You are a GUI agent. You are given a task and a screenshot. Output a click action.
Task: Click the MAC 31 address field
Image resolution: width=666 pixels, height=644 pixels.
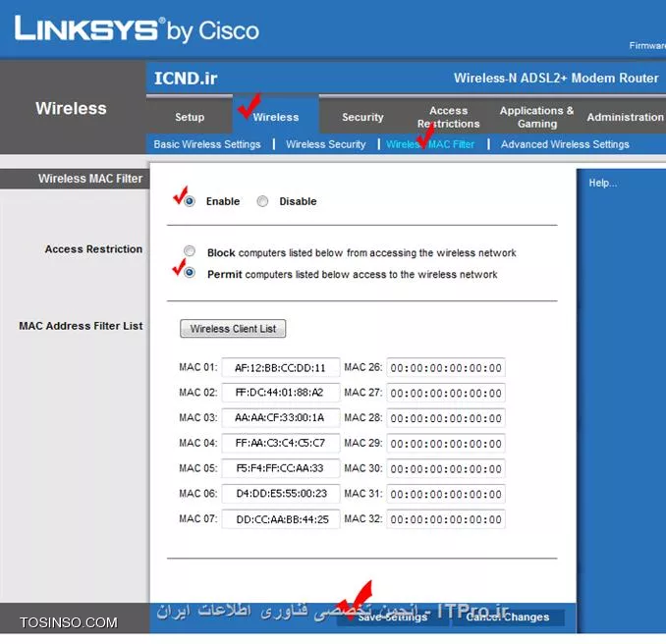tap(446, 494)
